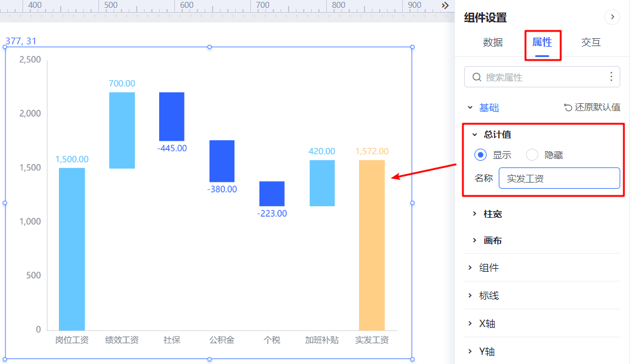Viewport: 633px width, 364px height.
Task: Click the magnifier icon in search field
Action: pyautogui.click(x=477, y=77)
